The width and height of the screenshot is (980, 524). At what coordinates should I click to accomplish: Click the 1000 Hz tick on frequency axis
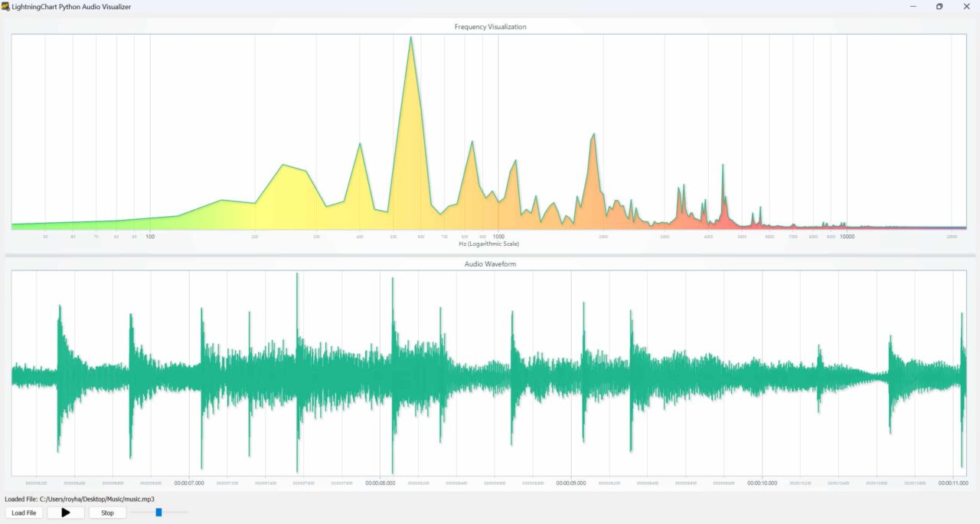(x=498, y=237)
